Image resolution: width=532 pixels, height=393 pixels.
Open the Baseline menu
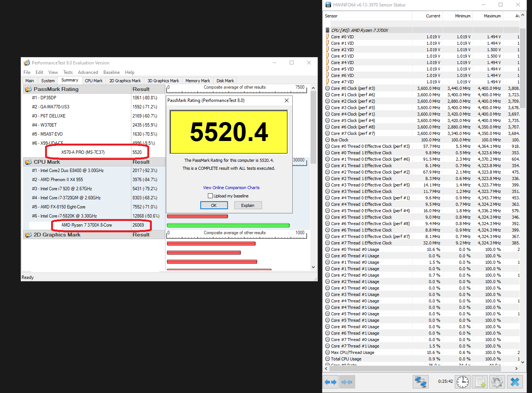[111, 72]
